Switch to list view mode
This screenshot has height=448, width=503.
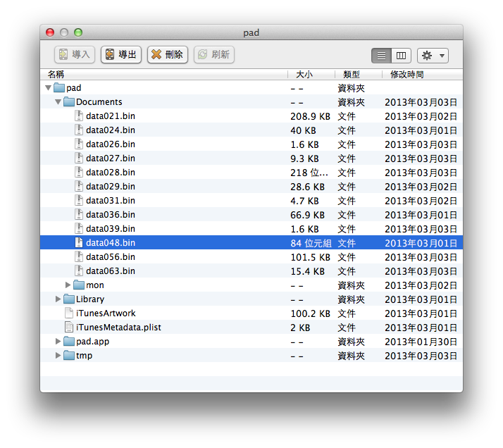(382, 55)
